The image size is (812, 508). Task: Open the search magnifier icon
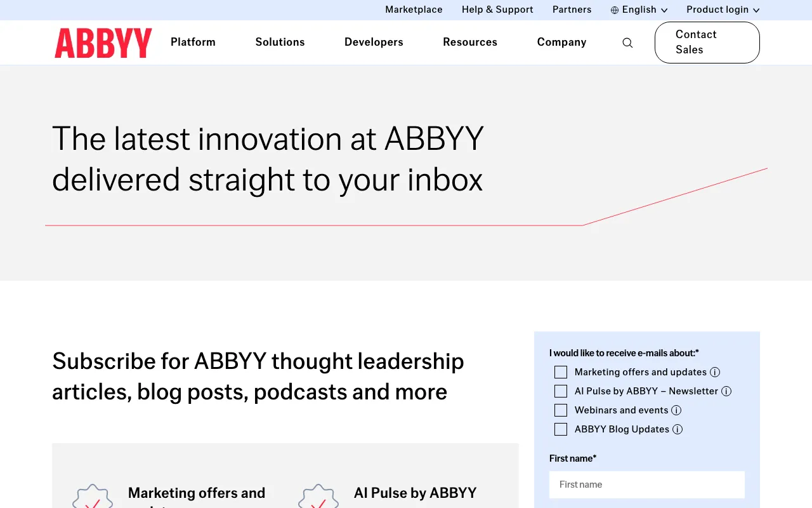(627, 43)
